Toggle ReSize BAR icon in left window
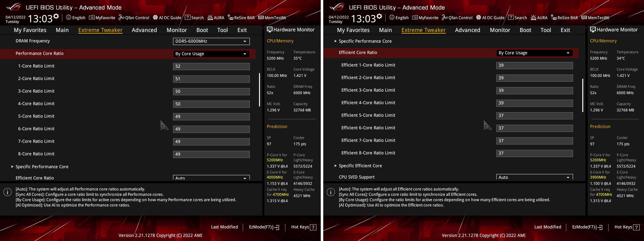Viewport: 644px width, 241px height. (x=231, y=17)
